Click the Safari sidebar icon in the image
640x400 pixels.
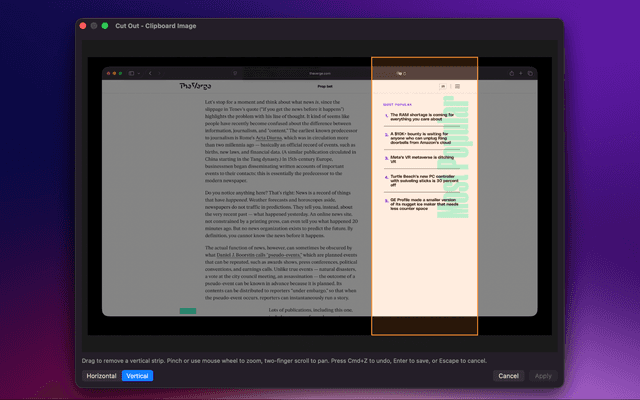click(x=130, y=73)
